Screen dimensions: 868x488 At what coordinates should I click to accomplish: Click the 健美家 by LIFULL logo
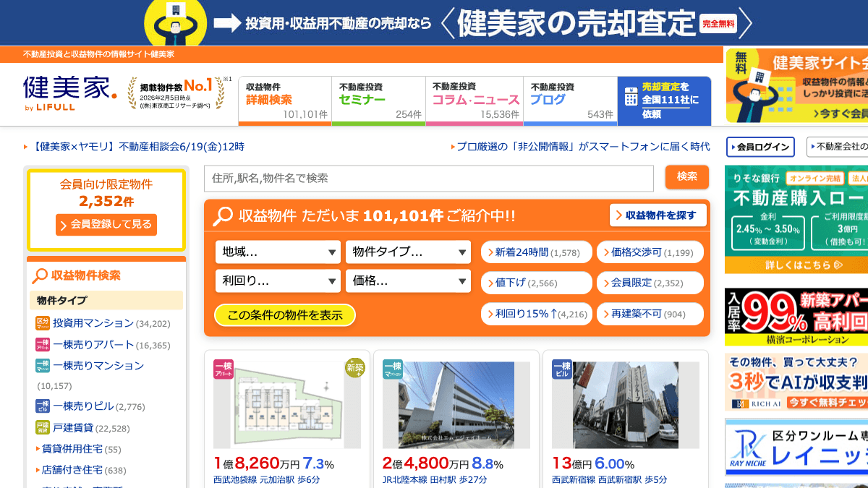point(69,95)
